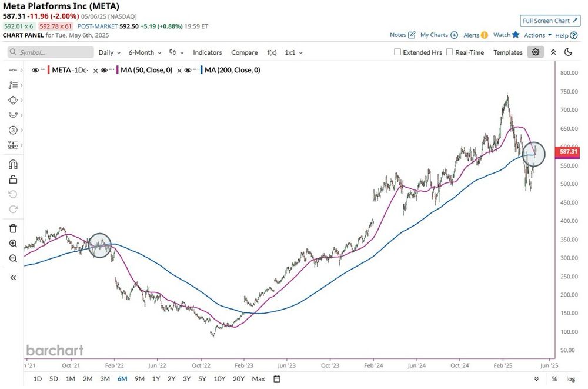Zoom in on the chart
588x389 pixels.
point(13,243)
